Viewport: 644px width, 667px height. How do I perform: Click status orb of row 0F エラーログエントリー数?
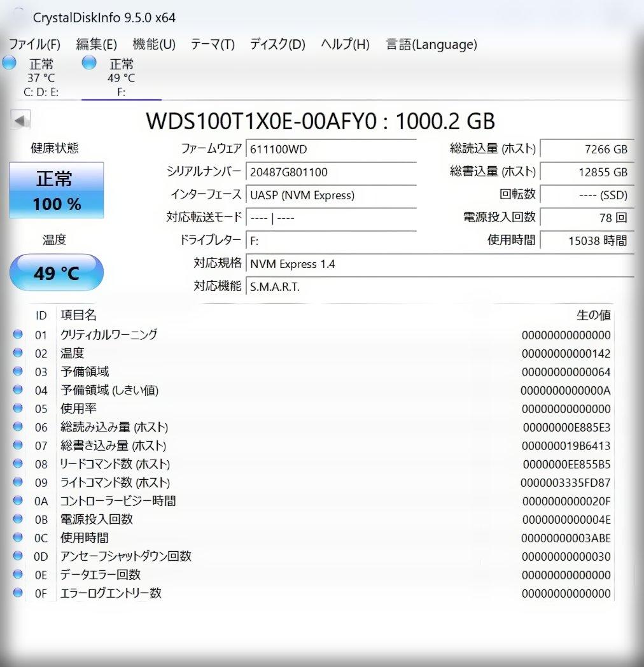point(18,592)
